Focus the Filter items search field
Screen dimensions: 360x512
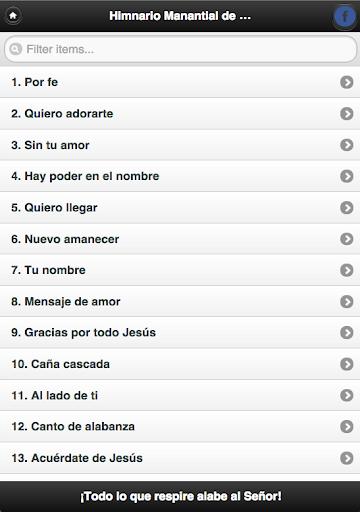[x=180, y=49]
